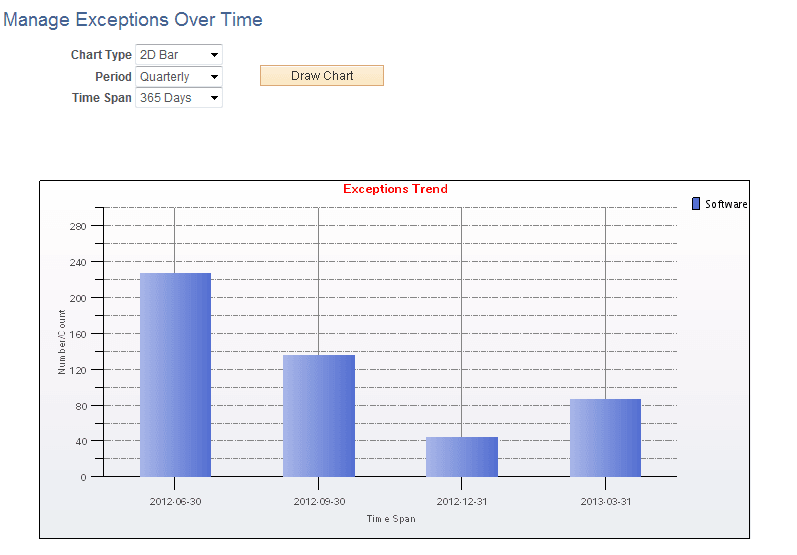
Task: Click the 120 y-axis value
Action: click(x=78, y=371)
